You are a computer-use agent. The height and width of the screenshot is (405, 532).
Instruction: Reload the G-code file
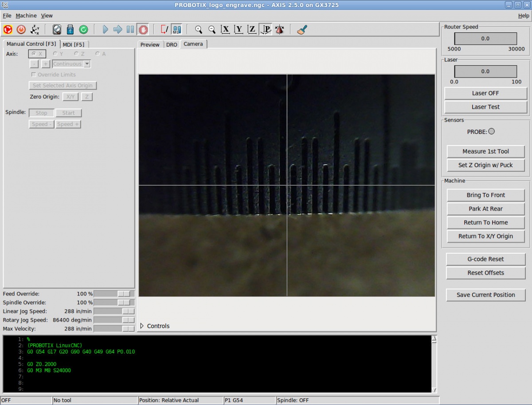coord(84,29)
